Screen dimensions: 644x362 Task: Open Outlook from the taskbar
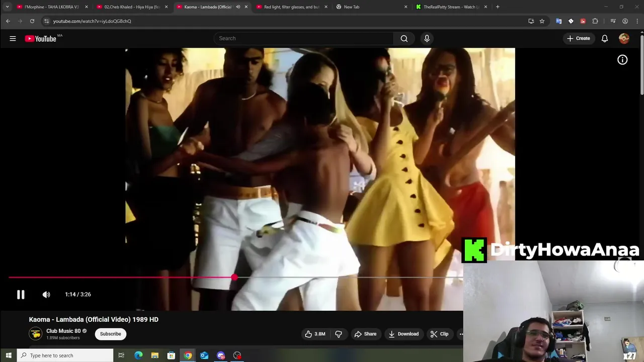tap(204, 355)
